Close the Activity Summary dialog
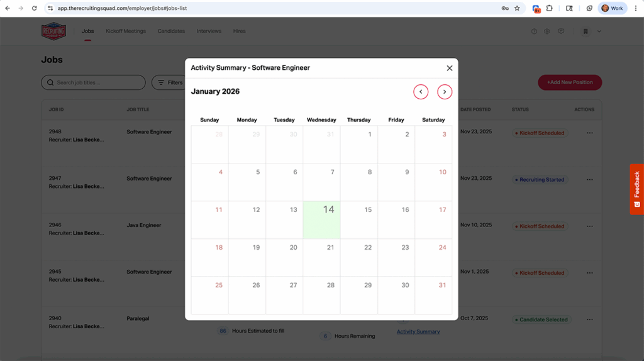This screenshot has width=644, height=361. point(449,68)
